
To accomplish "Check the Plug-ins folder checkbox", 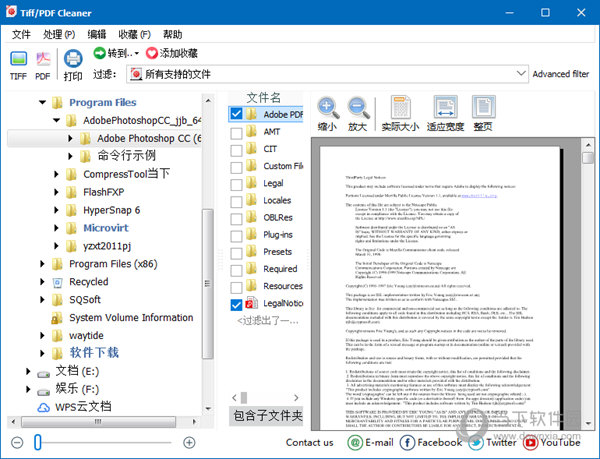I will point(236,236).
